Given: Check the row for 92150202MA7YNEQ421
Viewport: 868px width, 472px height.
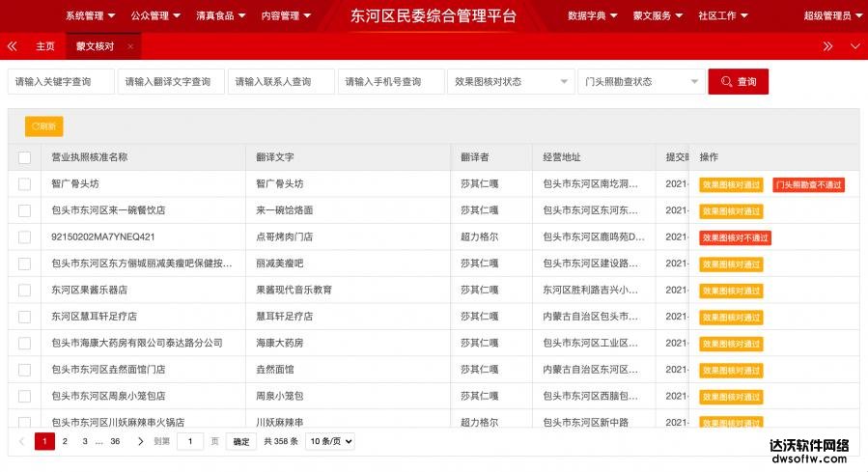Looking at the screenshot, I should pyautogui.click(x=24, y=236).
